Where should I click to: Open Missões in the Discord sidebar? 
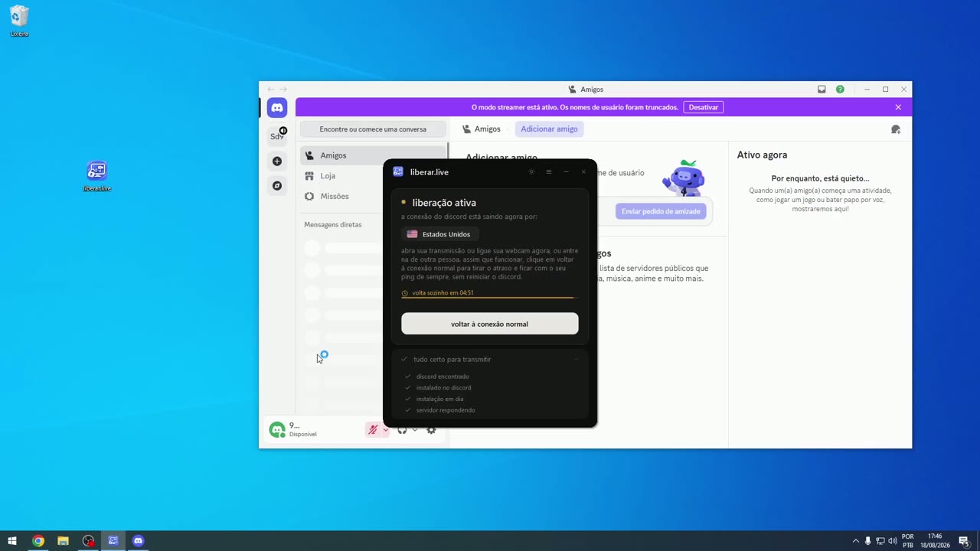[x=373, y=197]
